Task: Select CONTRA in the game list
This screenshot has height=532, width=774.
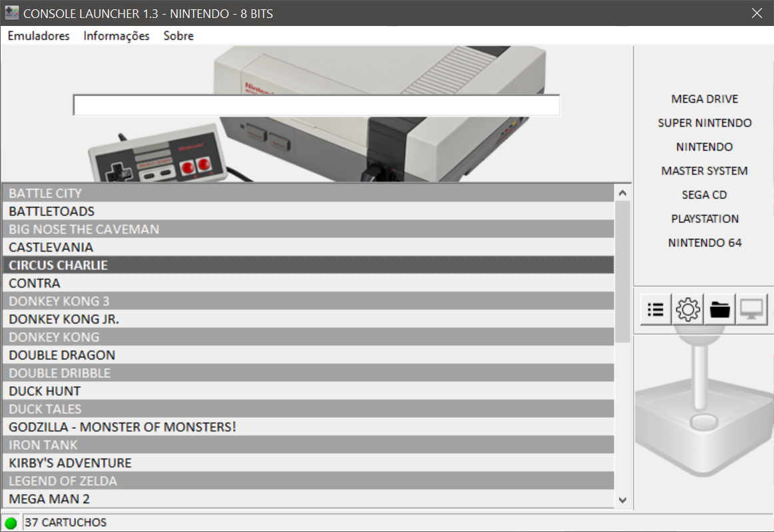Action: click(x=308, y=283)
